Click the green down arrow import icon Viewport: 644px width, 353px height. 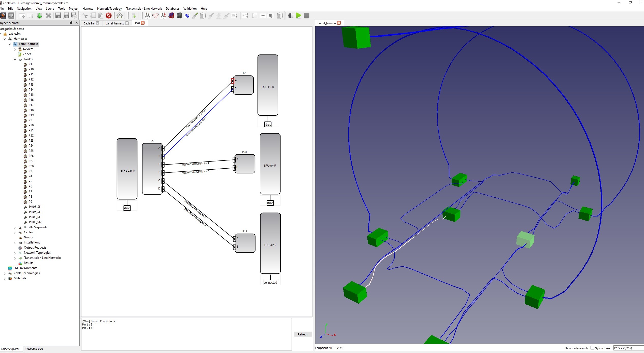pos(39,16)
